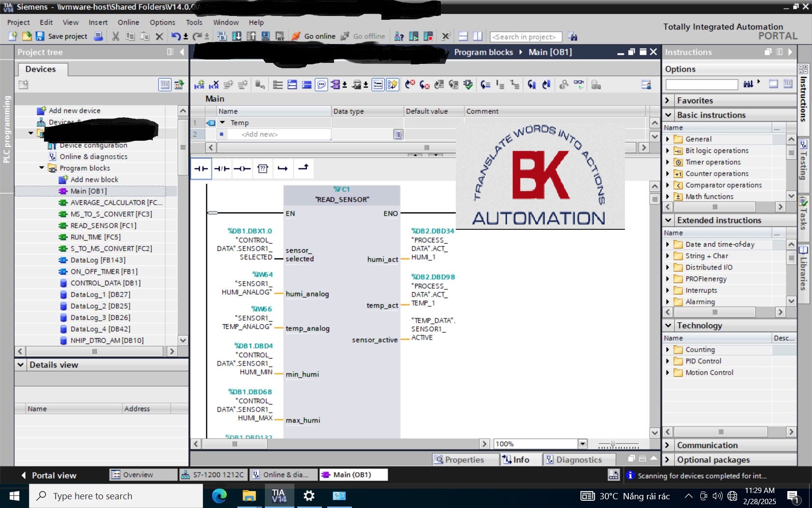Expand the PID Control folder

(668, 361)
